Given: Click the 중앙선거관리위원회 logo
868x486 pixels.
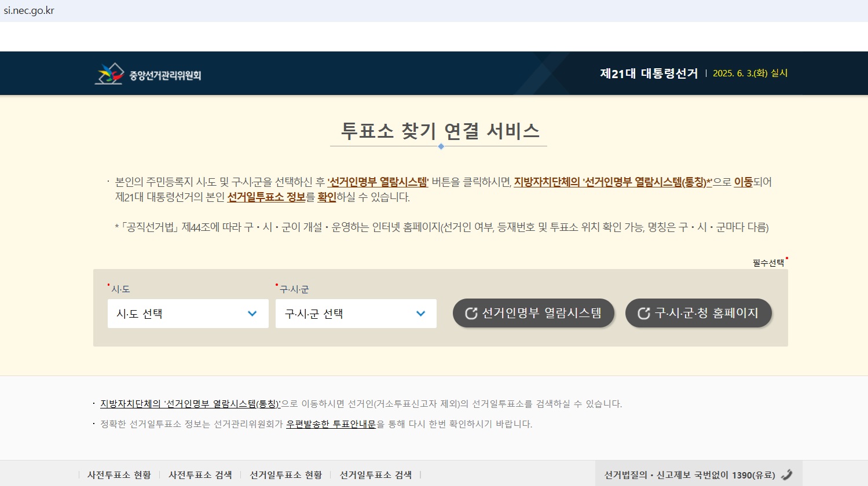Looking at the screenshot, I should [149, 73].
